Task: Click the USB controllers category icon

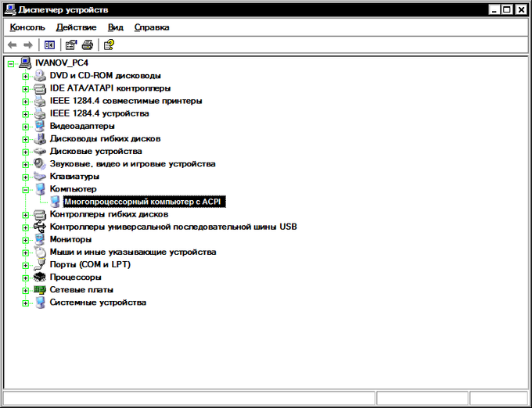Action: tap(40, 227)
